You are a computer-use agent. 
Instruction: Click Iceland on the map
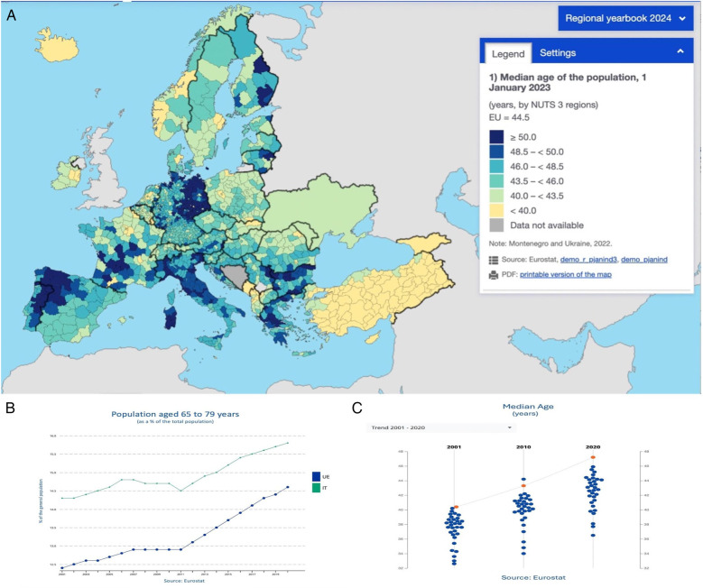(x=57, y=45)
